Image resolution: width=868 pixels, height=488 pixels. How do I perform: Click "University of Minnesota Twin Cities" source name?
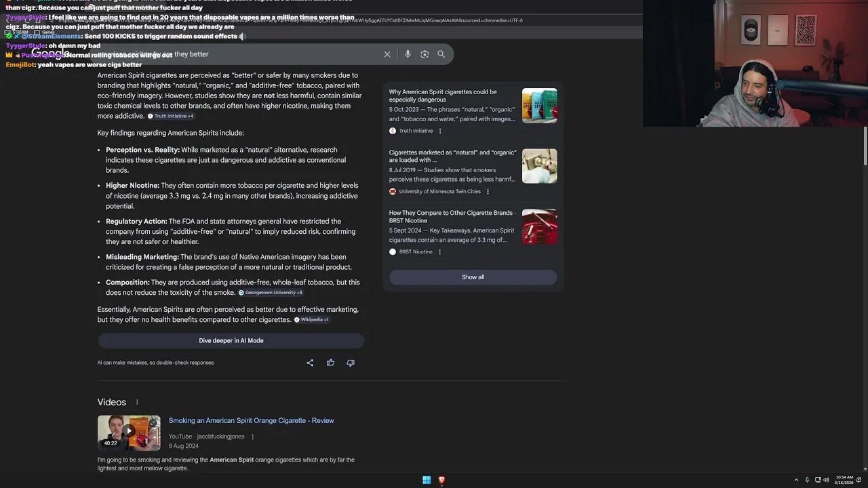(439, 192)
